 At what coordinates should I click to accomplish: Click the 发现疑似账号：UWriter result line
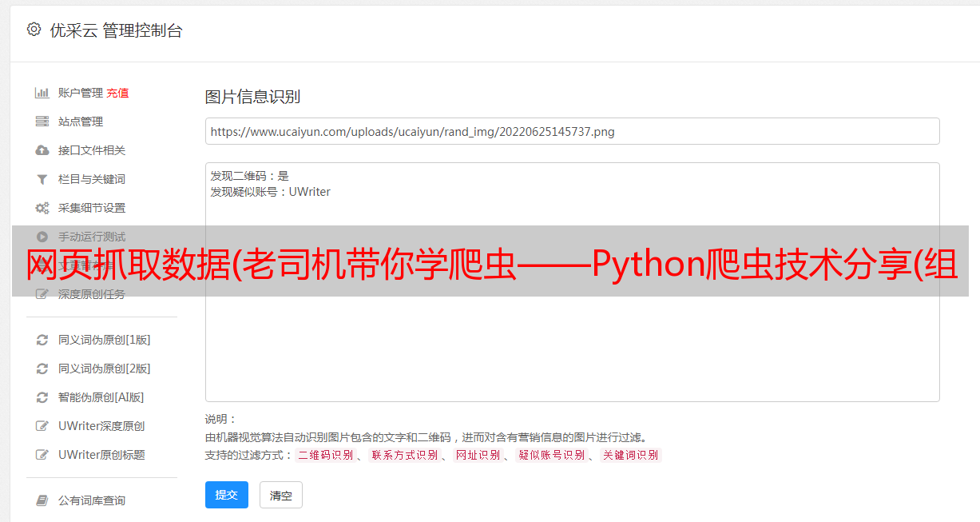click(271, 192)
